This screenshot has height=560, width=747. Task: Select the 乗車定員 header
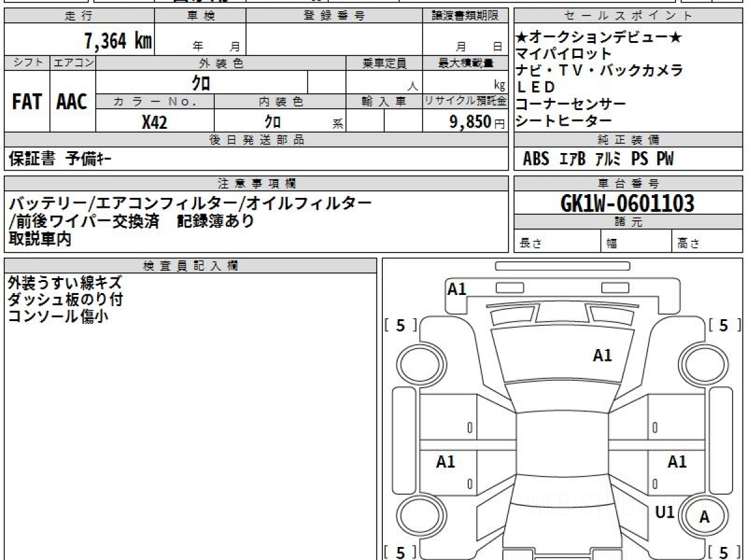pyautogui.click(x=384, y=63)
